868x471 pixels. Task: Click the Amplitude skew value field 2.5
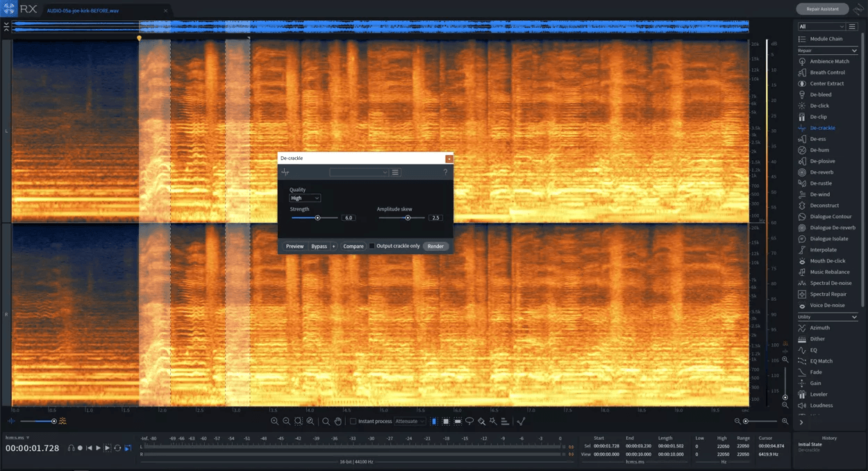(435, 218)
